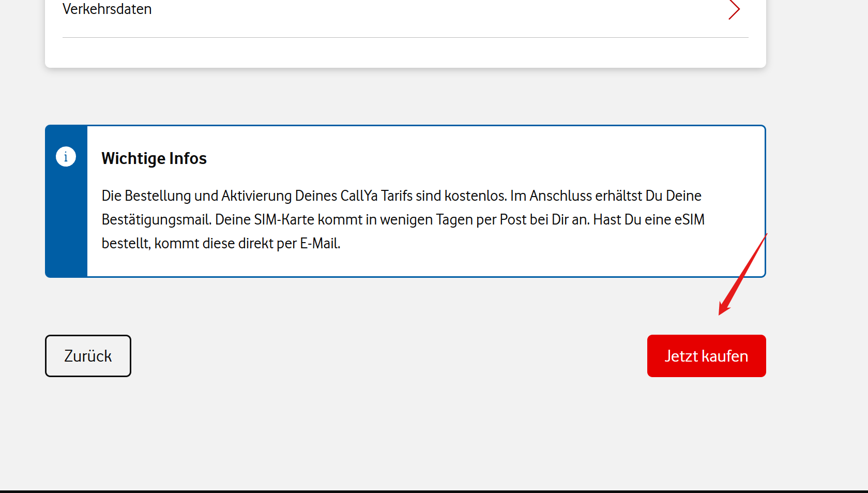Viewport: 868px width, 493px height.
Task: Click the word CallYa in info text
Action: (359, 196)
